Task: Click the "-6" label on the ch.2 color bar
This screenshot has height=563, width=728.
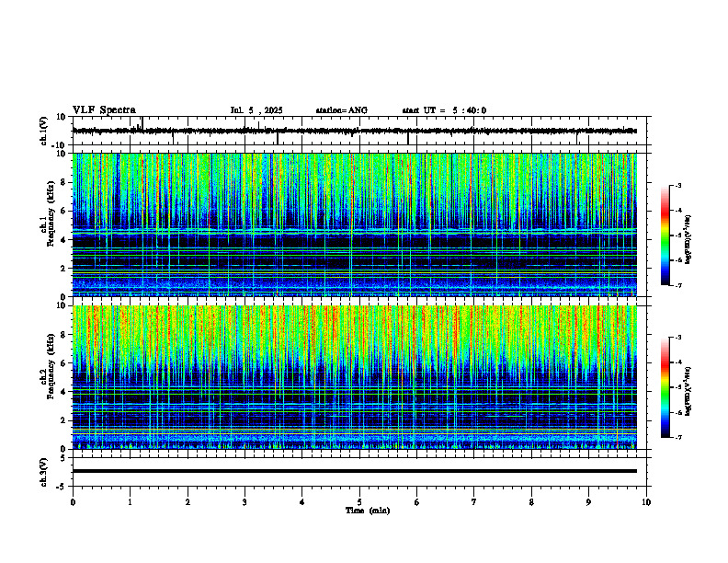Action: 678,412
